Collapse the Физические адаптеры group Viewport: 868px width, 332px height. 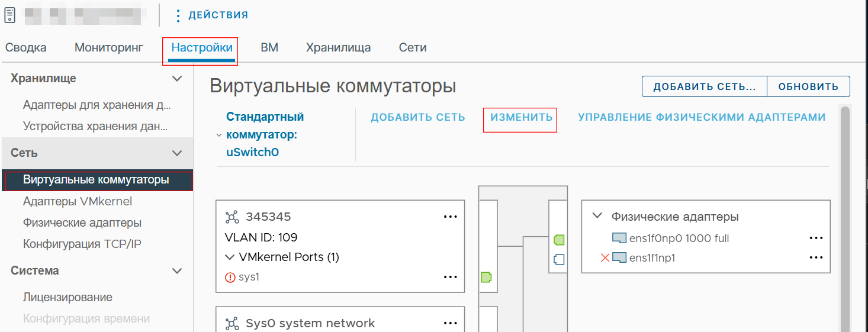click(597, 217)
